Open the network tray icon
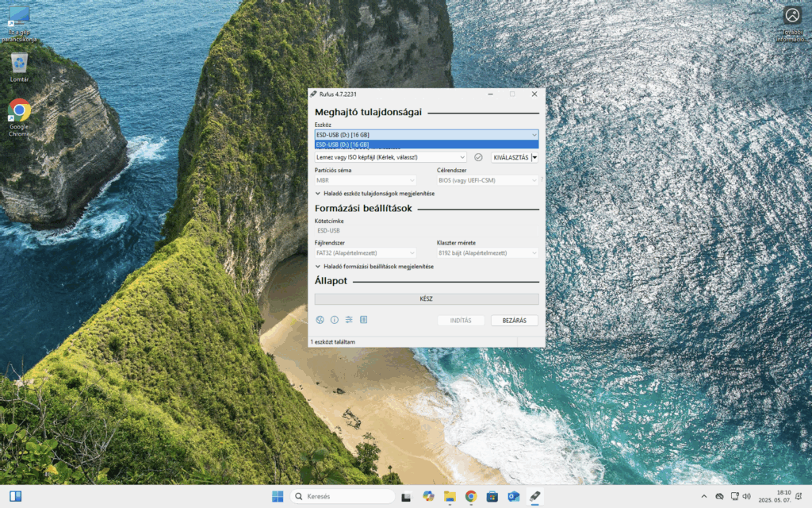The height and width of the screenshot is (508, 812). click(x=734, y=496)
